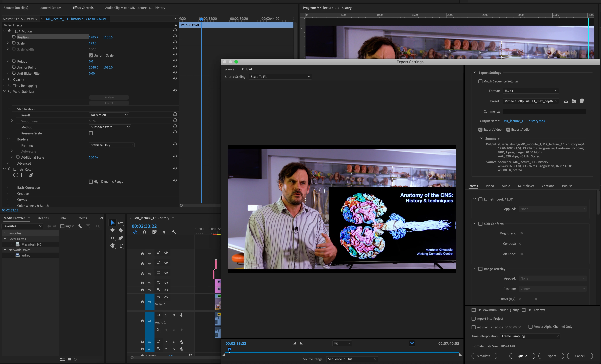Click the Comments input field

(x=544, y=112)
